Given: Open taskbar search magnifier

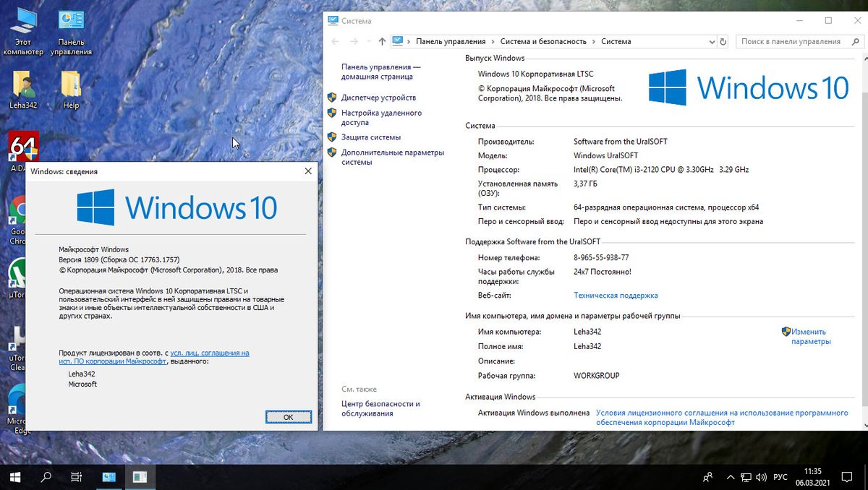Looking at the screenshot, I should click(46, 477).
